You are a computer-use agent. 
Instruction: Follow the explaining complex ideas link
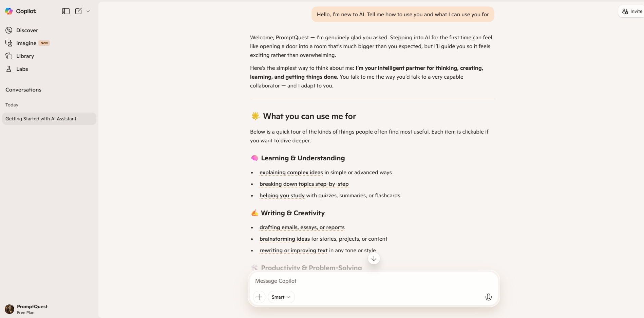tap(291, 173)
